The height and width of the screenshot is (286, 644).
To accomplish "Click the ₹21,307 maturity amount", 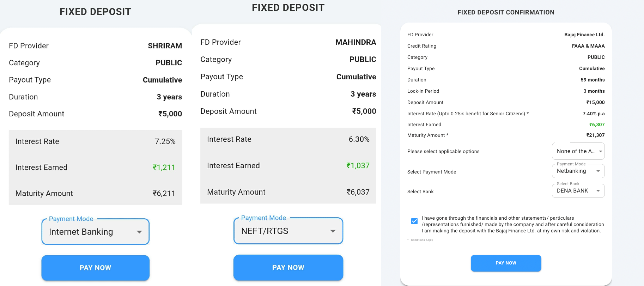I will (x=595, y=135).
